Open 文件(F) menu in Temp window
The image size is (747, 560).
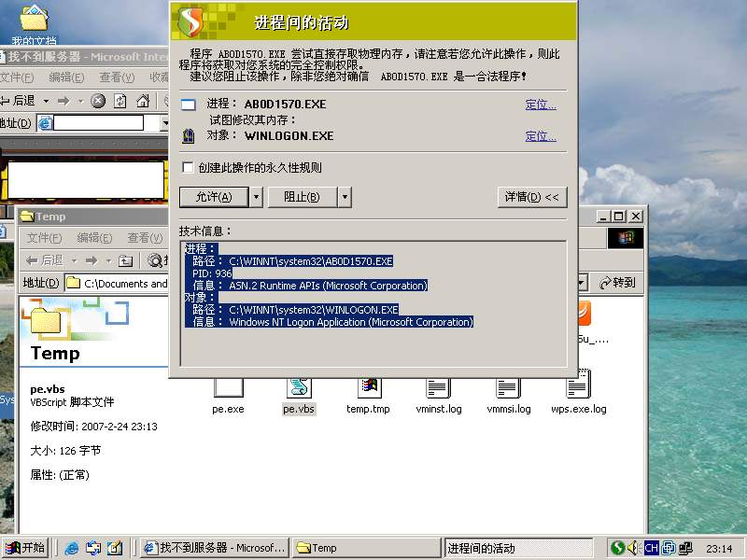[44, 238]
